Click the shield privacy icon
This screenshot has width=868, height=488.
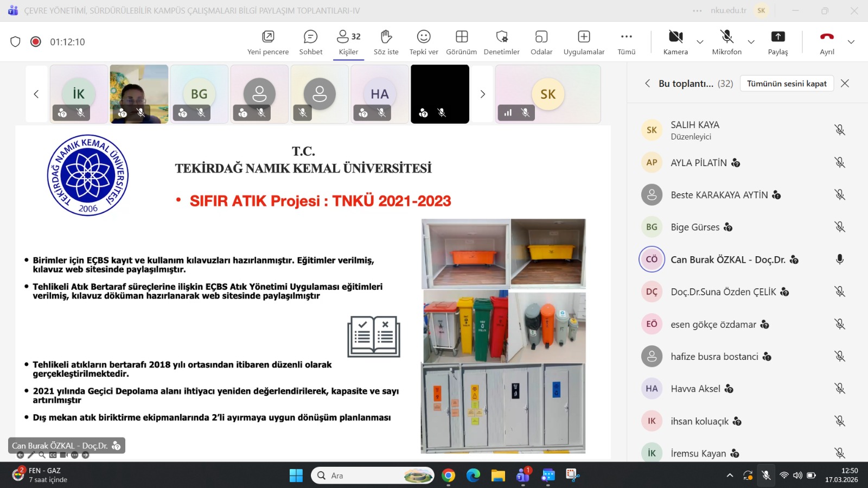tap(15, 42)
